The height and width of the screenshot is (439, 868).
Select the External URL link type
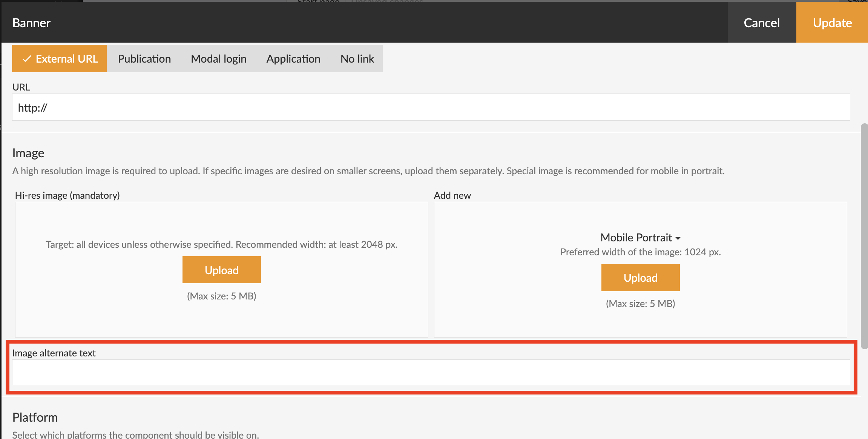tap(60, 59)
